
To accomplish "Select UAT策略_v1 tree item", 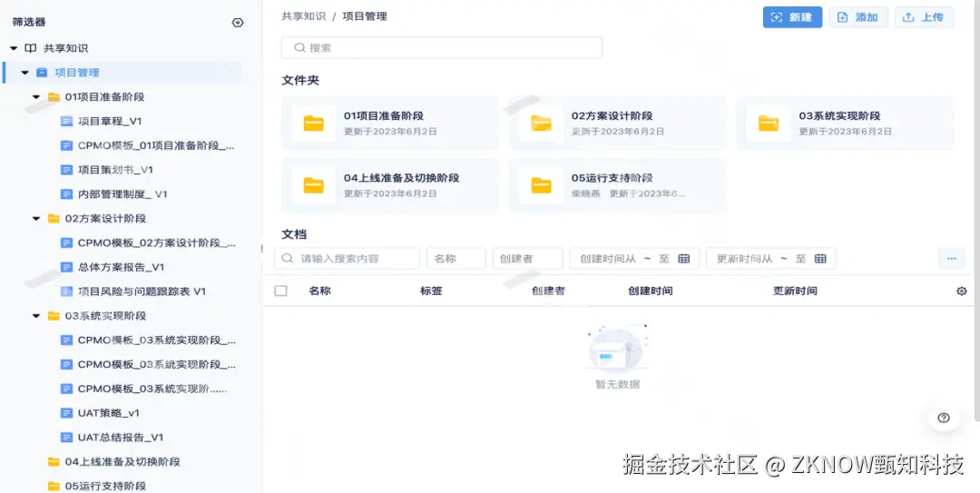I will (109, 413).
